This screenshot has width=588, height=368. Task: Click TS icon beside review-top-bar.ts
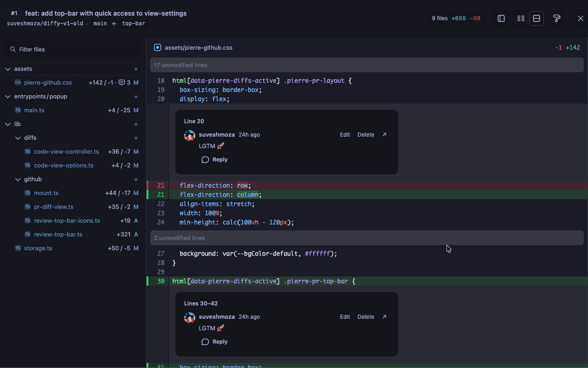click(x=28, y=235)
